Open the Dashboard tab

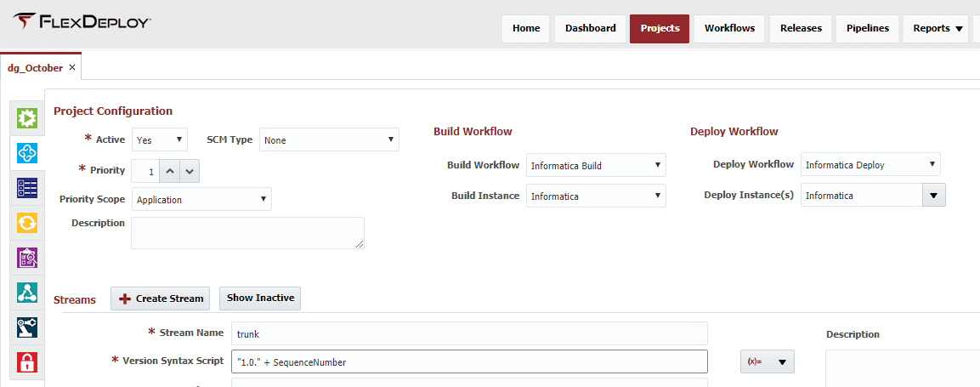591,29
